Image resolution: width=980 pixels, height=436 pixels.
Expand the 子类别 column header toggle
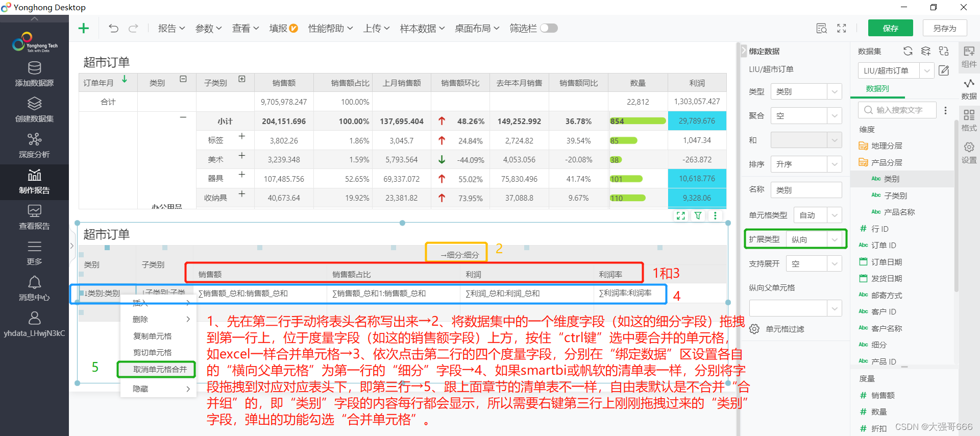coord(242,79)
